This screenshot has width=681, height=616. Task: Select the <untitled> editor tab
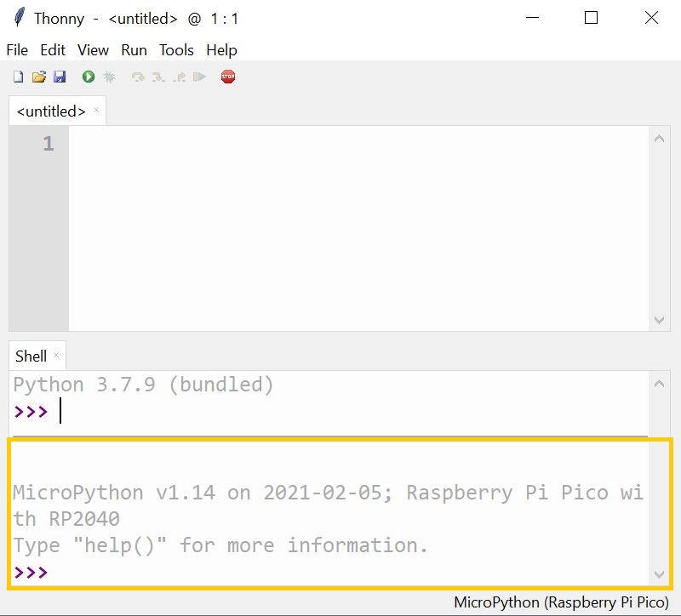point(51,111)
